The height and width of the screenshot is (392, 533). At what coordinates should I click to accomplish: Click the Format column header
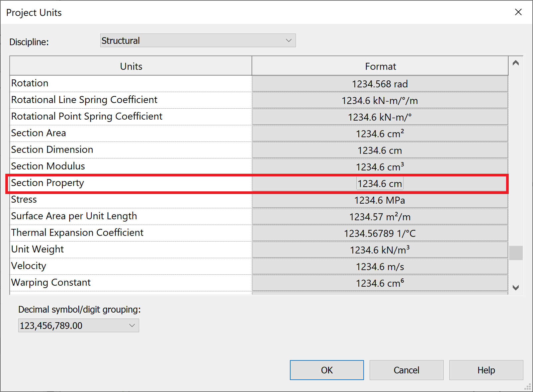(380, 66)
